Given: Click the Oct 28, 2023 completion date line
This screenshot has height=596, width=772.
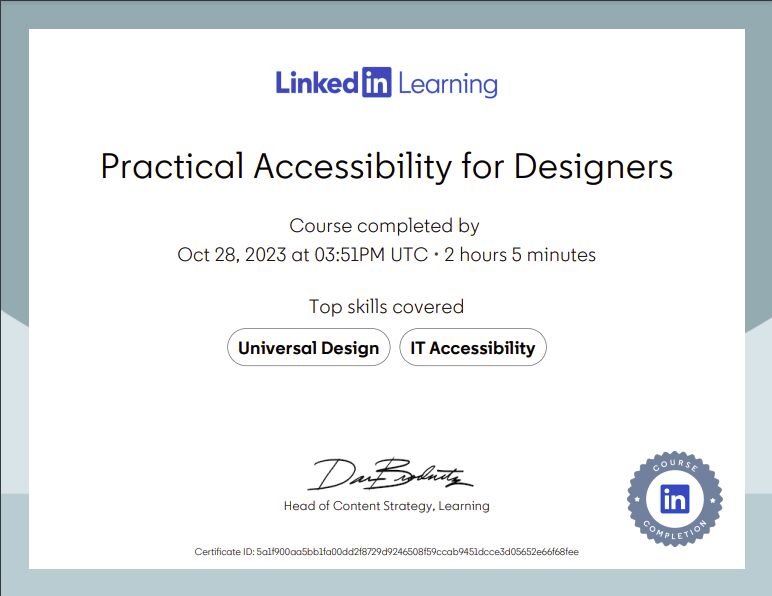Looking at the screenshot, I should (x=386, y=254).
